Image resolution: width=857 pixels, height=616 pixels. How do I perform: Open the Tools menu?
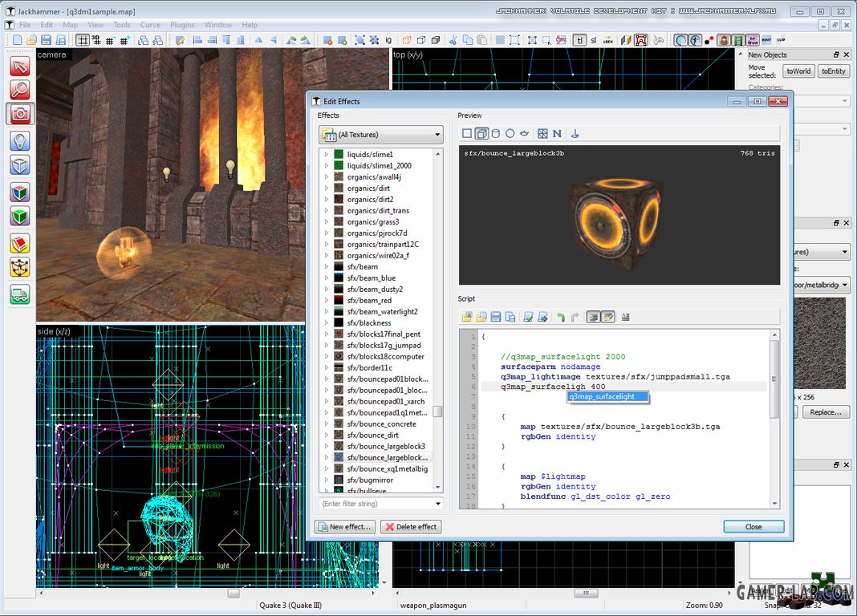(122, 25)
